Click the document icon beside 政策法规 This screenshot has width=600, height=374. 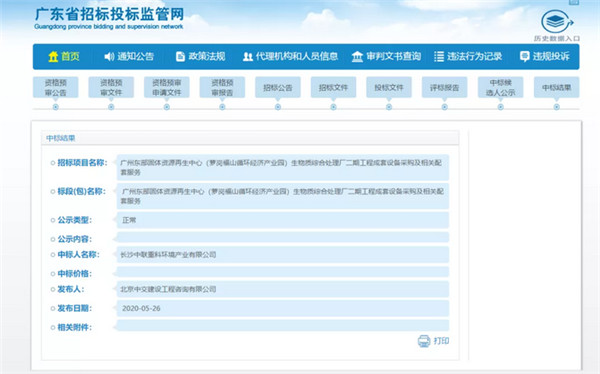180,57
